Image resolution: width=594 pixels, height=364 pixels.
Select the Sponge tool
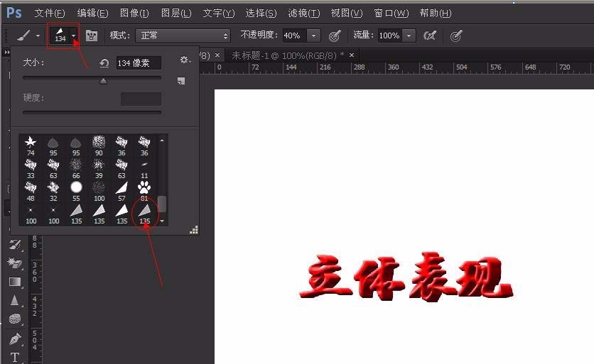click(x=15, y=319)
